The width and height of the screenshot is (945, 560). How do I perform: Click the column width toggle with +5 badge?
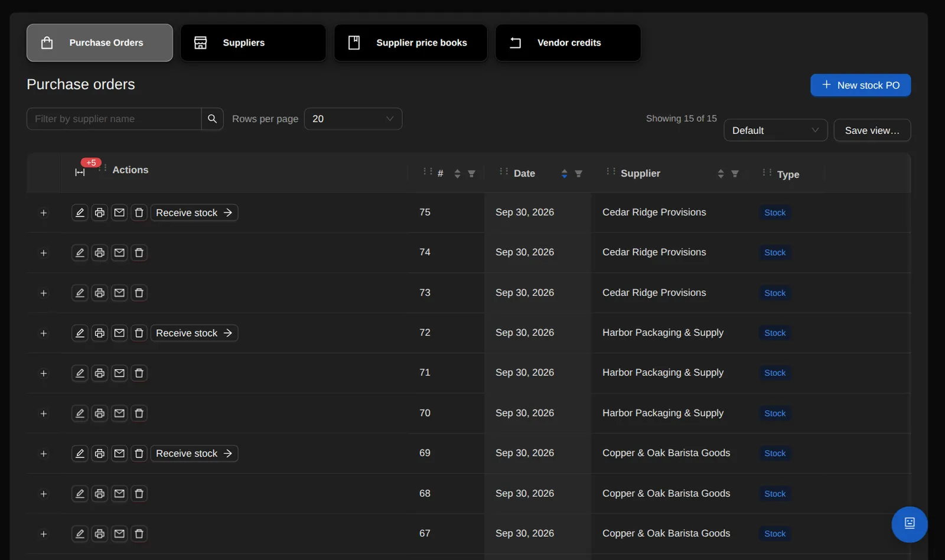pos(80,172)
